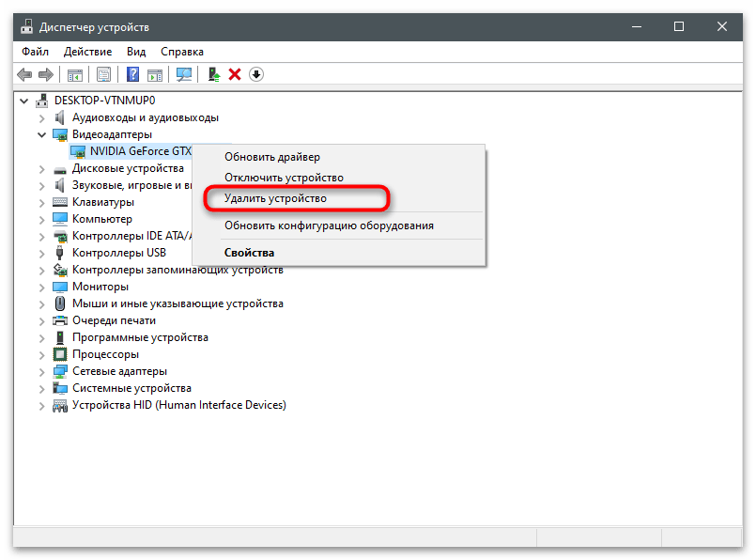Select the Компьютер tree row

[x=102, y=219]
